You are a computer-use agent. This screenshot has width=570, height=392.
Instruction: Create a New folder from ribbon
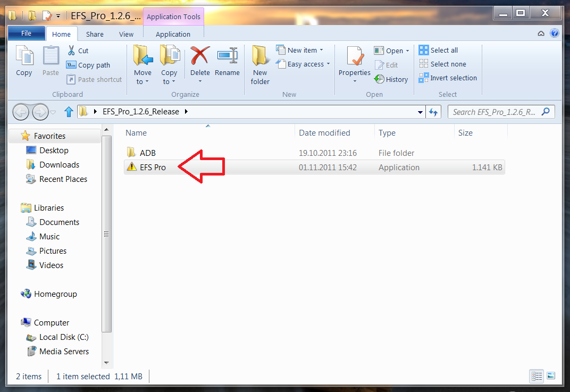260,65
